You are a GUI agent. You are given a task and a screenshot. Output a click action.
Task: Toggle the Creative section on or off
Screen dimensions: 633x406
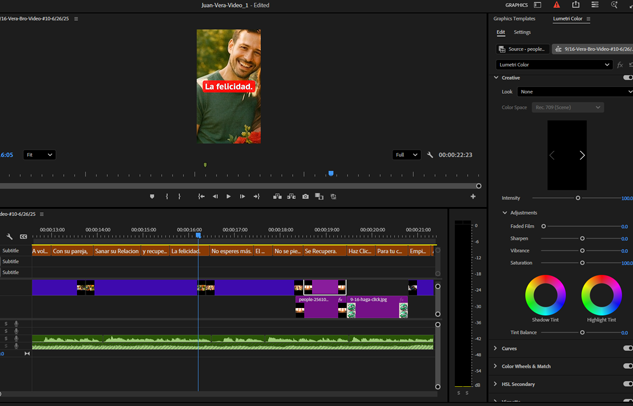[x=627, y=77]
